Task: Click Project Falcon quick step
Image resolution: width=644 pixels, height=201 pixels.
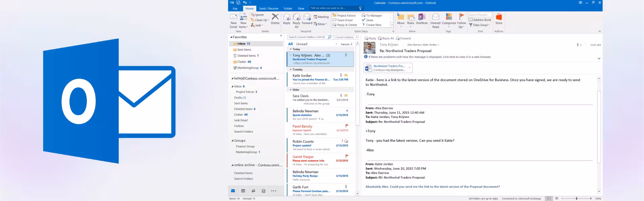Action: click(344, 15)
